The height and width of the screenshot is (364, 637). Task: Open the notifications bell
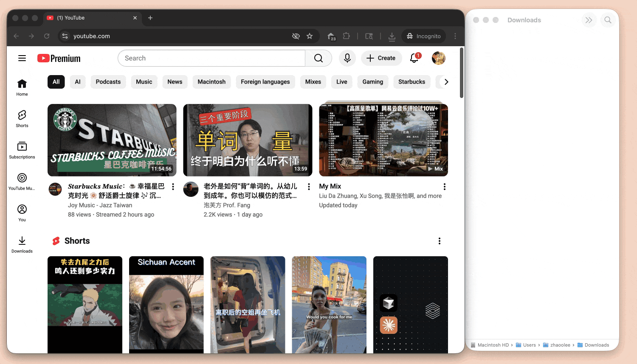pos(414,58)
